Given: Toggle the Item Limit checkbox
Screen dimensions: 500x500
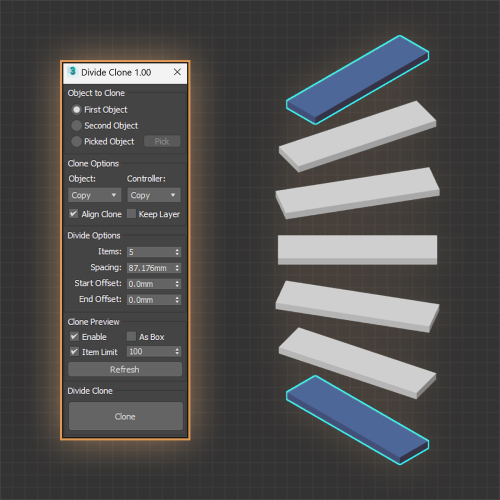Looking at the screenshot, I should [x=74, y=352].
